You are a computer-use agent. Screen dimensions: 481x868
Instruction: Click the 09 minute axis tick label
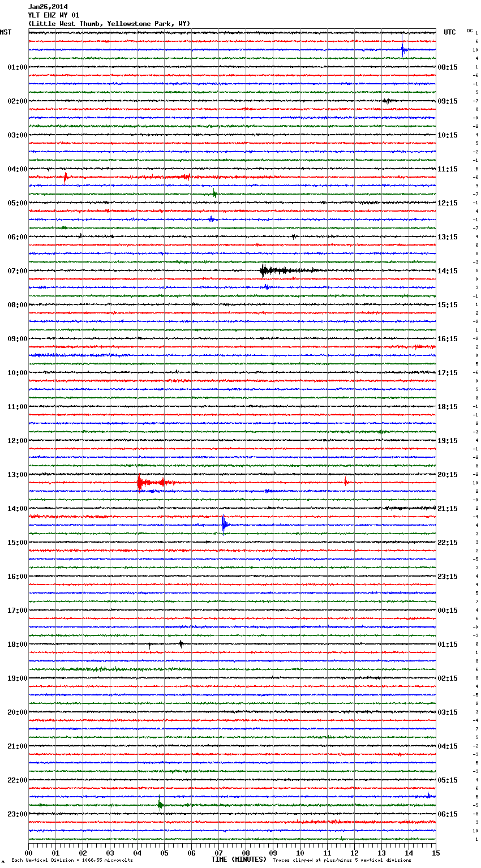tap(273, 853)
